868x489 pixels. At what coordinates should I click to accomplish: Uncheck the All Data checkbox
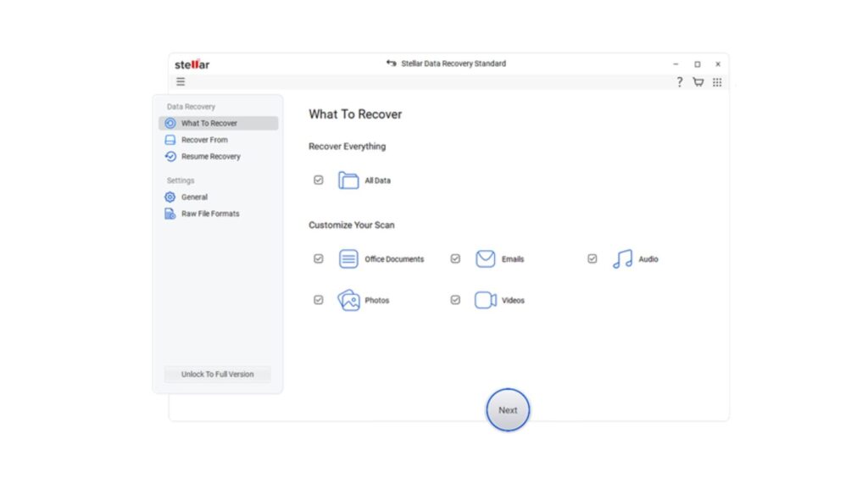(319, 181)
